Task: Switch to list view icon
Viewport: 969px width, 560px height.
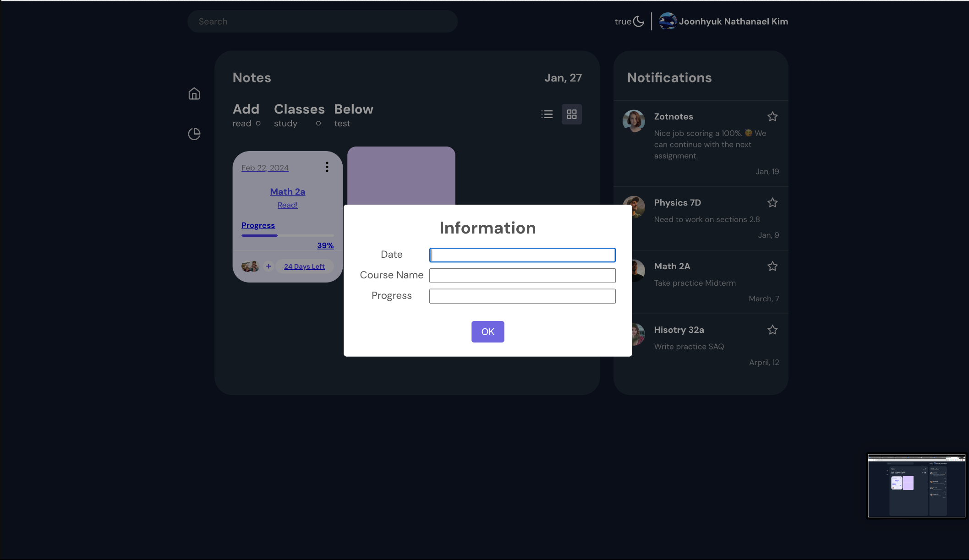Action: click(547, 114)
